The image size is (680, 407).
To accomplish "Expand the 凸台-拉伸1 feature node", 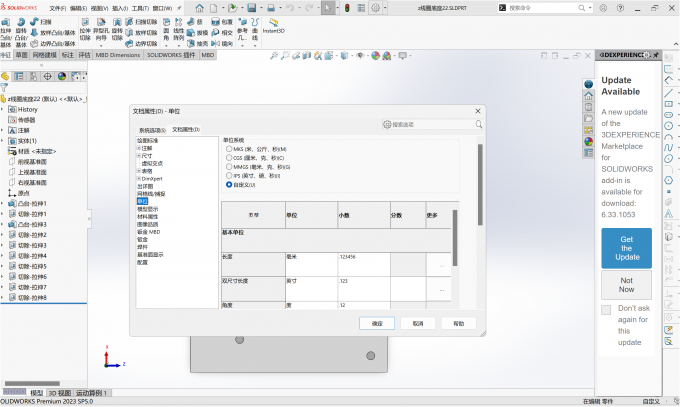I will pos(3,204).
